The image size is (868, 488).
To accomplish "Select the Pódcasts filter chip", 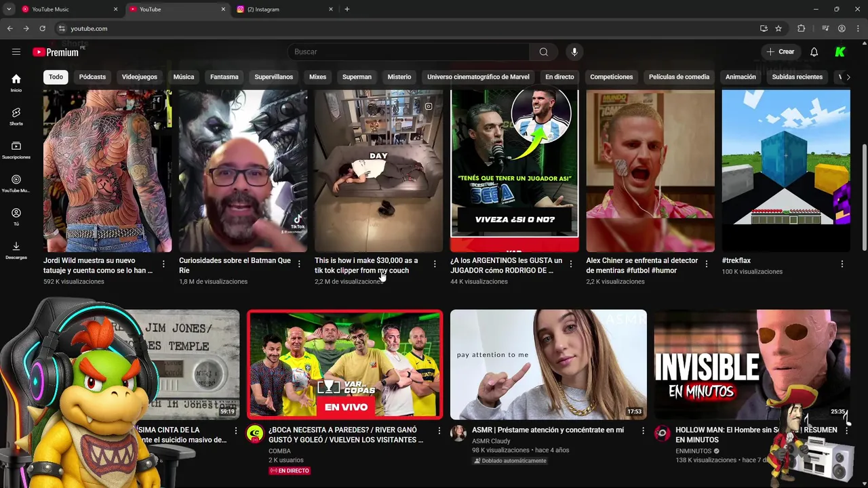I will [x=92, y=77].
